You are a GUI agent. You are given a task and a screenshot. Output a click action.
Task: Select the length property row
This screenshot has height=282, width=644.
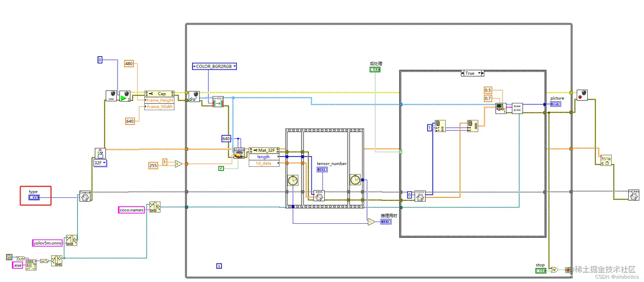(264, 157)
